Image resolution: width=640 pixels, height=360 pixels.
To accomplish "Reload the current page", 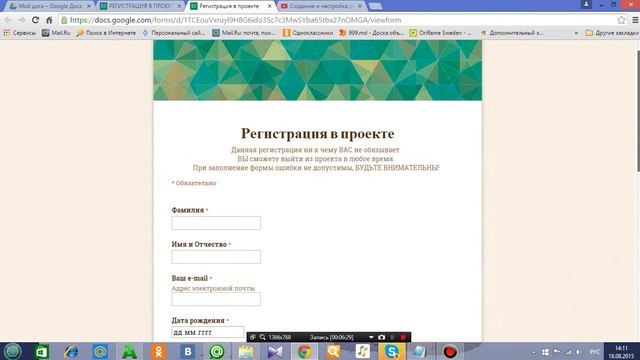I will [x=36, y=20].
